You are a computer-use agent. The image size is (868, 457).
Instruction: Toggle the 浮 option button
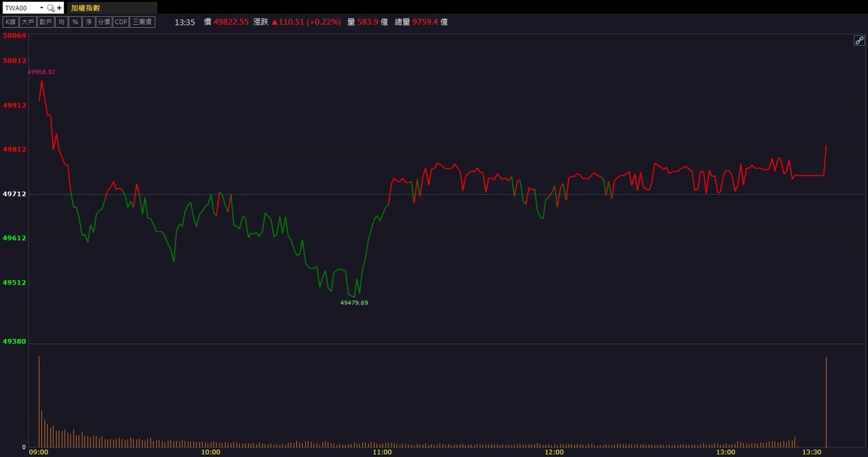(x=89, y=22)
